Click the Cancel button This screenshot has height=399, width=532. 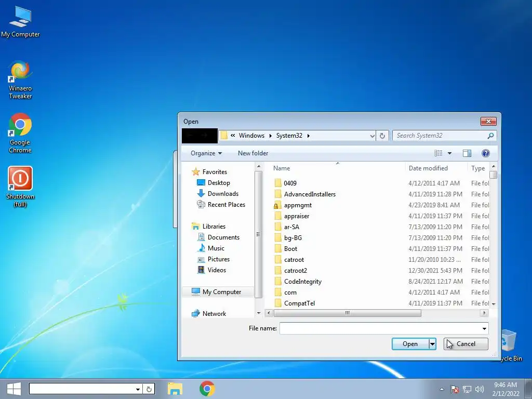click(x=466, y=344)
